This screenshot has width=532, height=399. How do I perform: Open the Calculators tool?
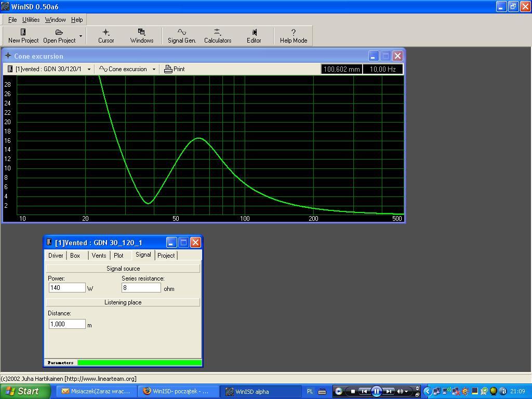[x=217, y=35]
